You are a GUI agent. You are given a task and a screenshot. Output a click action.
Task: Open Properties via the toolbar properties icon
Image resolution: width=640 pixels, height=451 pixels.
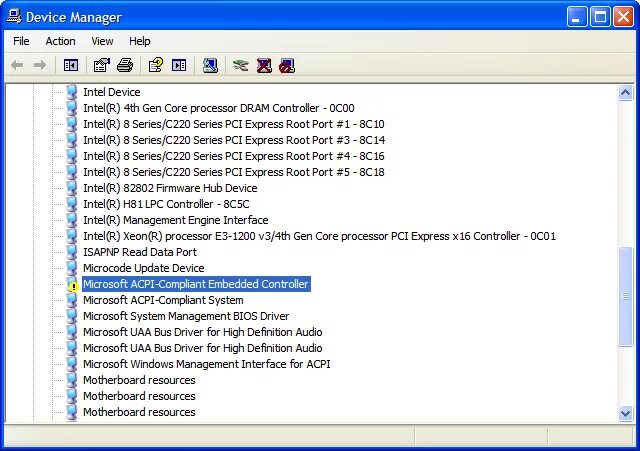(102, 65)
